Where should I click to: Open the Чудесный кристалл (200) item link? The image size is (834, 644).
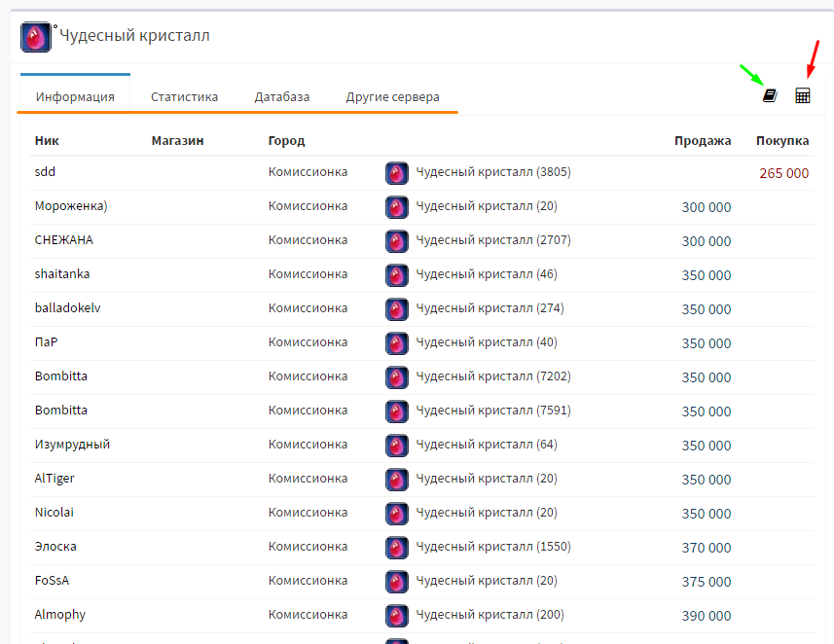coord(490,615)
